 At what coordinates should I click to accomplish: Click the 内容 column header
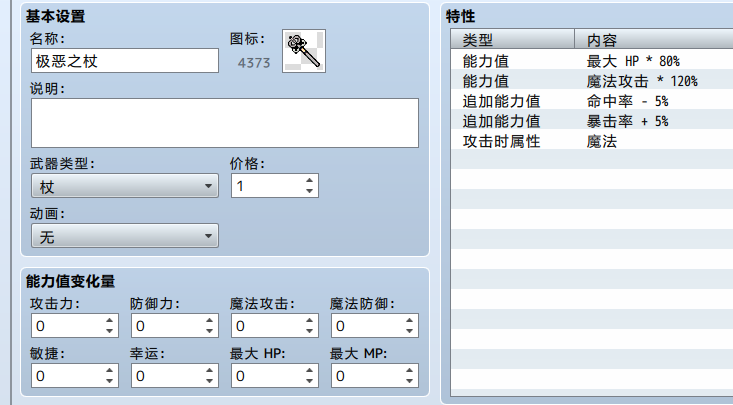(654, 39)
